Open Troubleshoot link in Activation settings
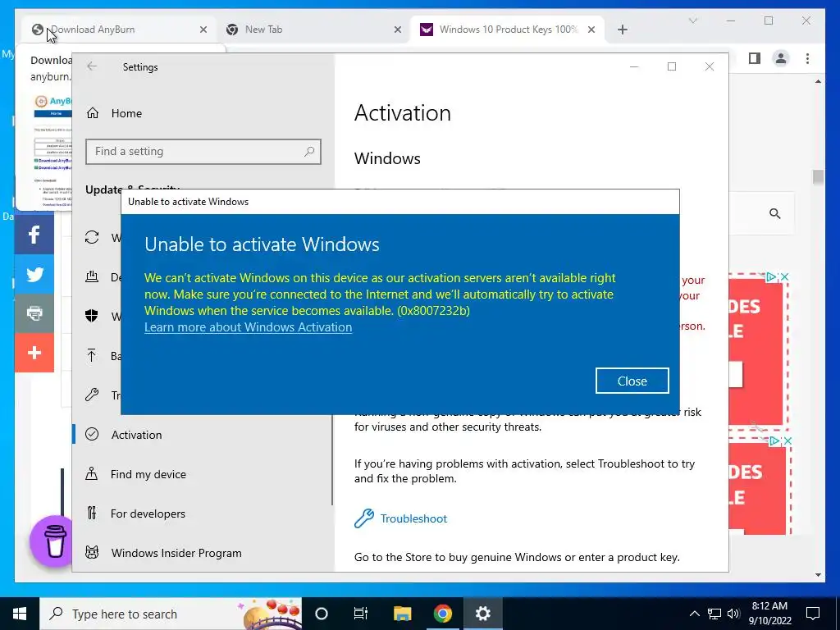This screenshot has height=630, width=840. 413,518
